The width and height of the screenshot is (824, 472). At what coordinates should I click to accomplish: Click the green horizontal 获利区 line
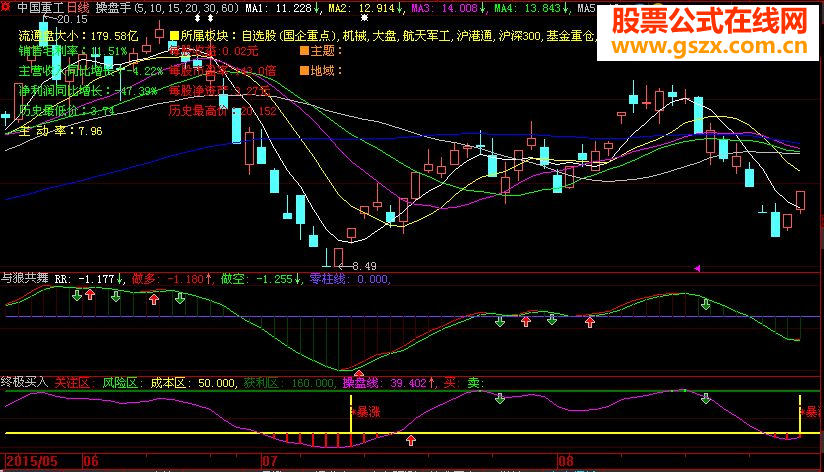(413, 391)
